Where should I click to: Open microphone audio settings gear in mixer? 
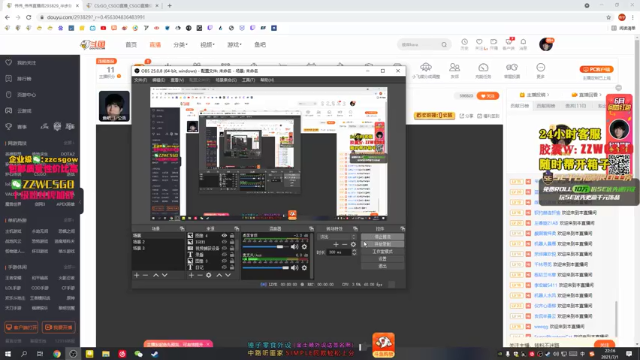tap(304, 268)
